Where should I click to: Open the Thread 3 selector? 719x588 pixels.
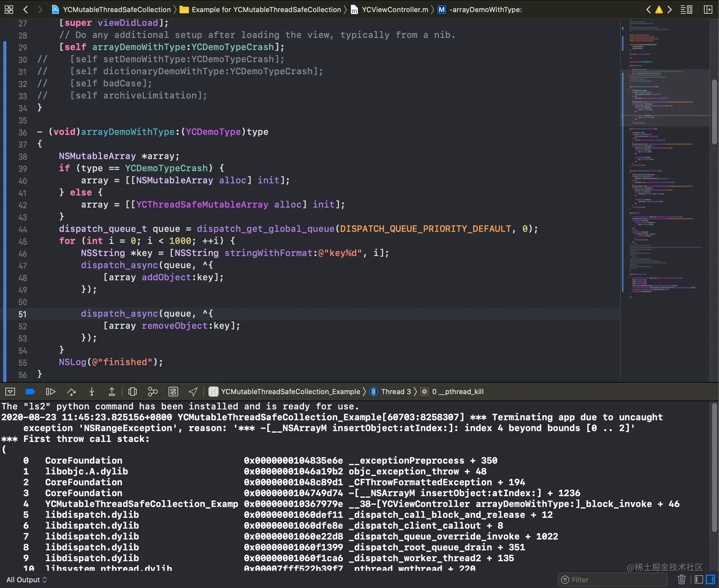tap(390, 392)
